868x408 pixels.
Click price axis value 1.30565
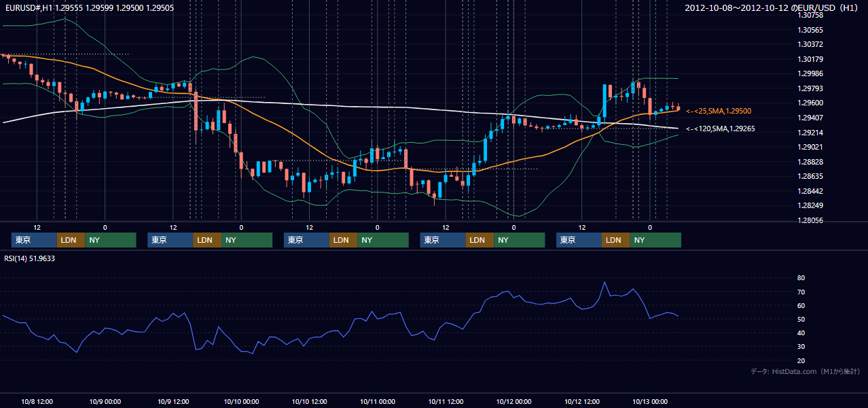click(x=810, y=30)
